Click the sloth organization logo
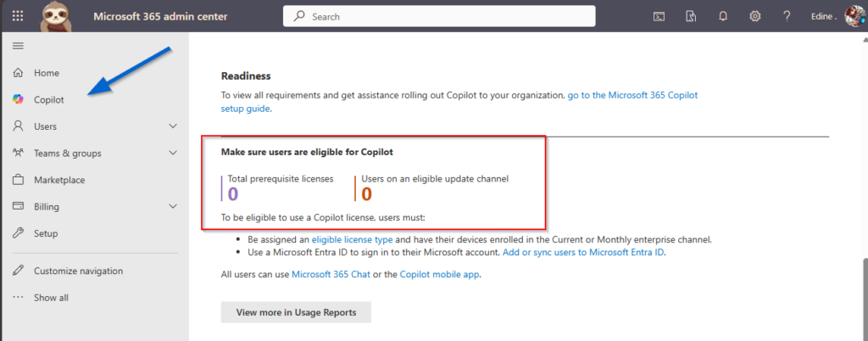The height and width of the screenshot is (341, 868). tap(56, 16)
